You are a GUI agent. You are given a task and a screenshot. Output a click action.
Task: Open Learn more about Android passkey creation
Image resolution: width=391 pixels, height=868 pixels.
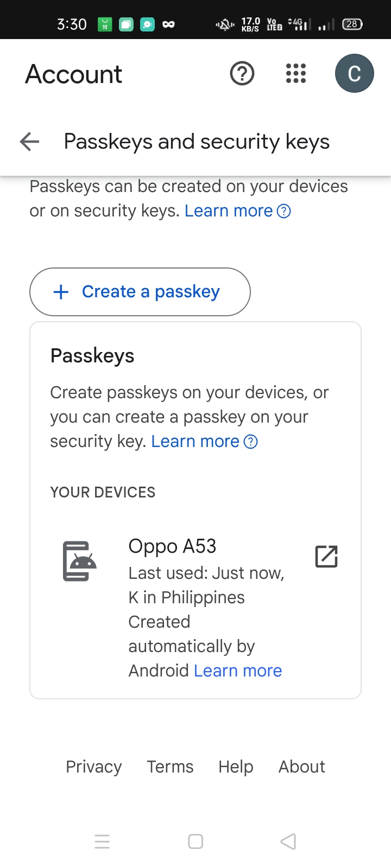pos(238,671)
